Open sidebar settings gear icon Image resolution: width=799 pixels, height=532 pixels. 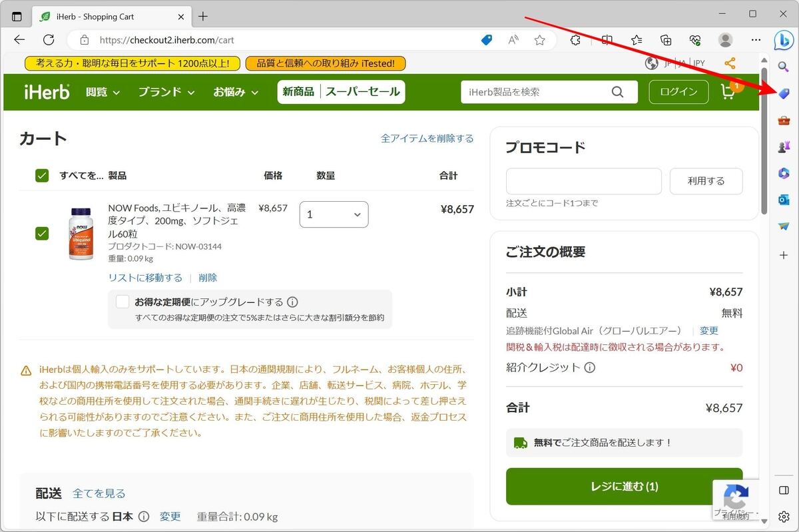784,517
